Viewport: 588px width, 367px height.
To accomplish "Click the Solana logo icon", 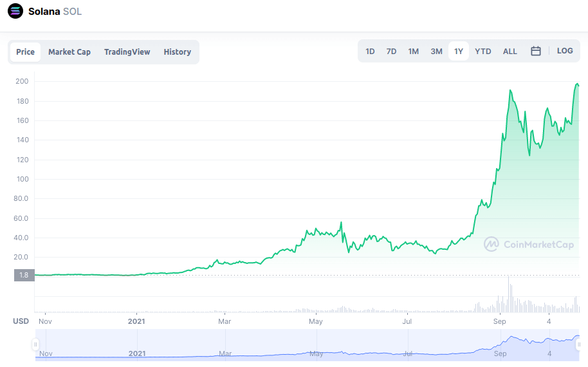I will pyautogui.click(x=15, y=12).
